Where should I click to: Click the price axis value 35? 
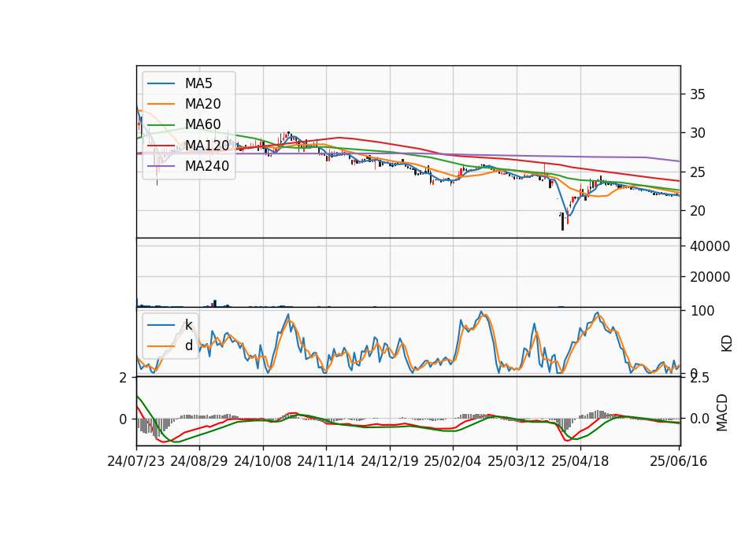698,94
